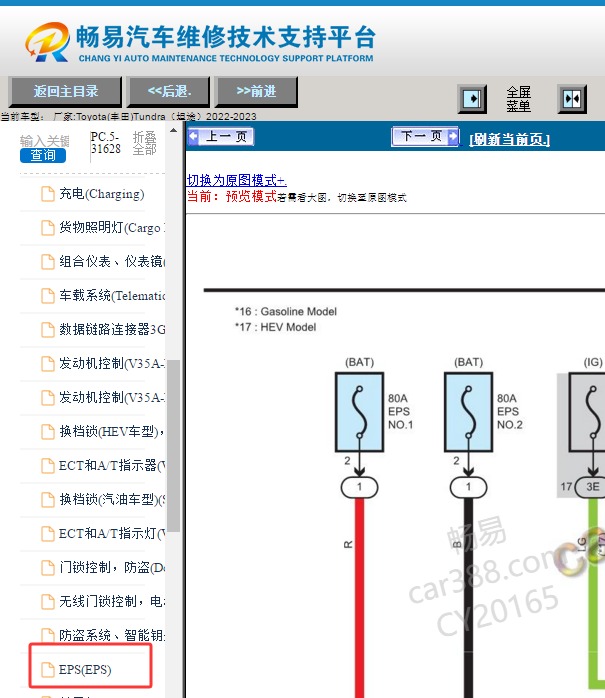Click the (IG) fuse symbol

[588, 413]
